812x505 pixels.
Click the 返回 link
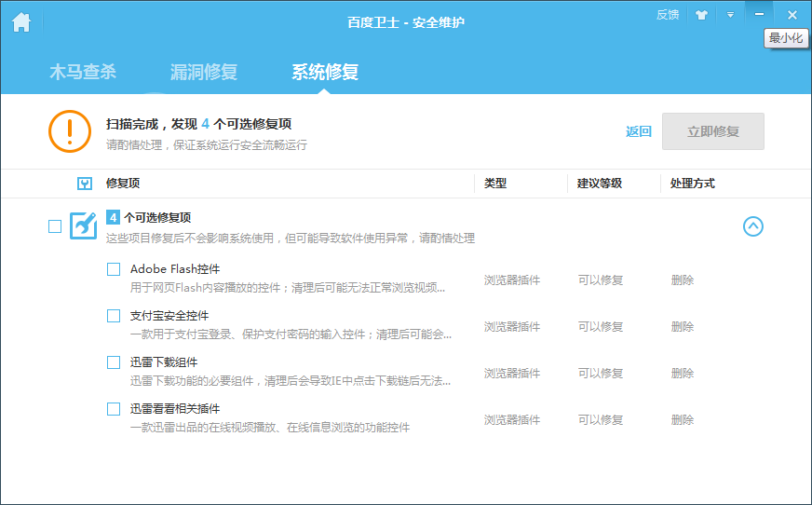(639, 132)
